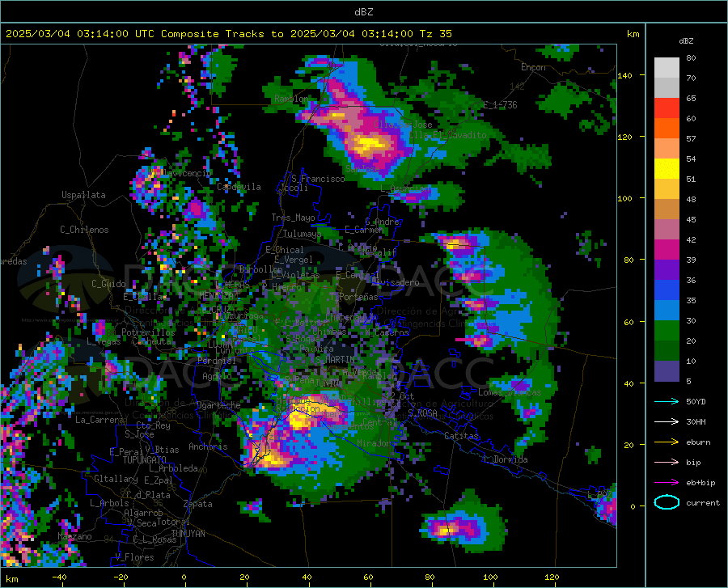Pick the purple 39 dBZ legend swatch

point(667,270)
